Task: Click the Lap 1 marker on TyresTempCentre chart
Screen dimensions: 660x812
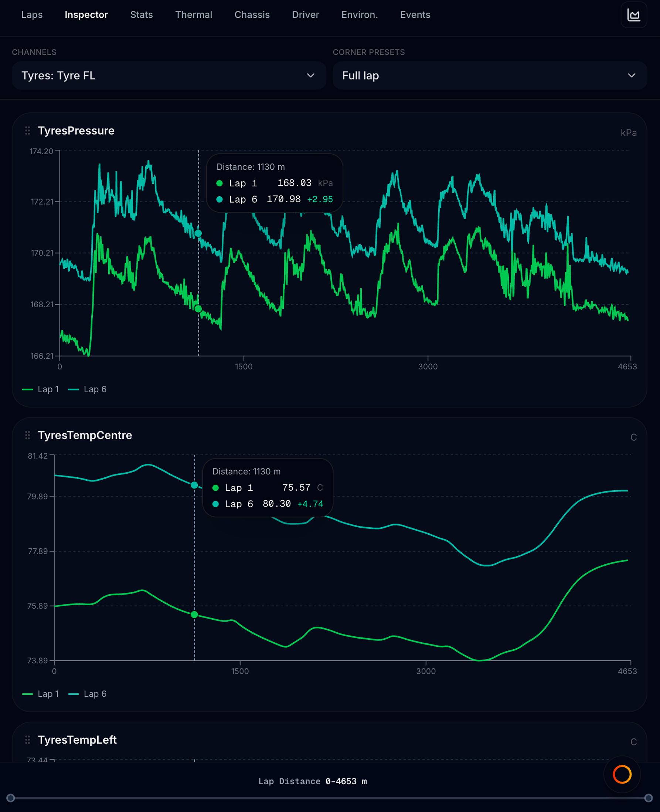Action: [x=194, y=615]
